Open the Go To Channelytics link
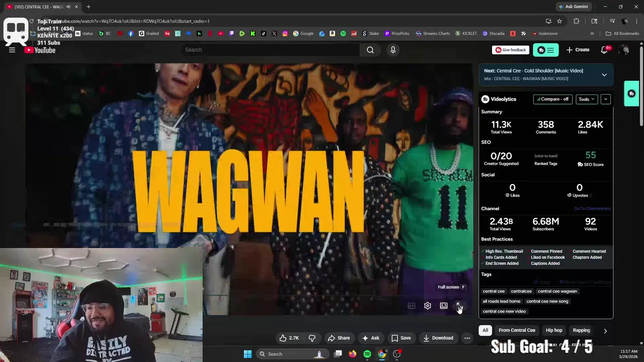 tap(592, 209)
